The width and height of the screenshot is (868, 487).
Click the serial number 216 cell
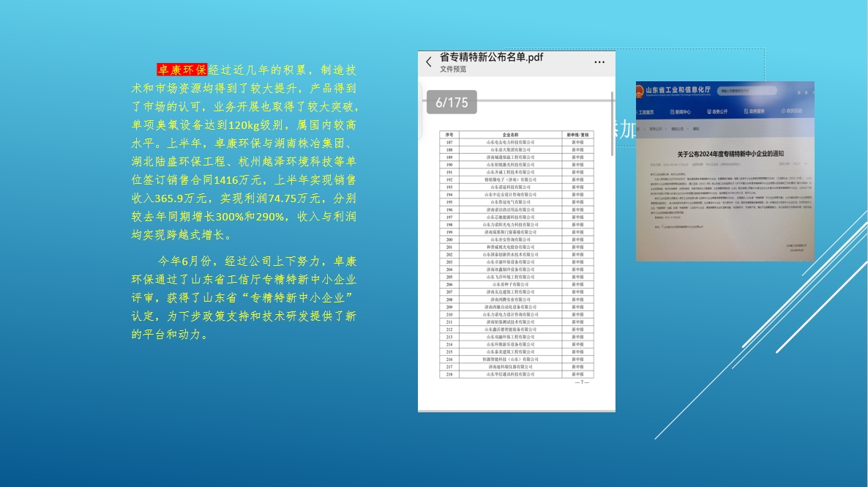(x=449, y=359)
